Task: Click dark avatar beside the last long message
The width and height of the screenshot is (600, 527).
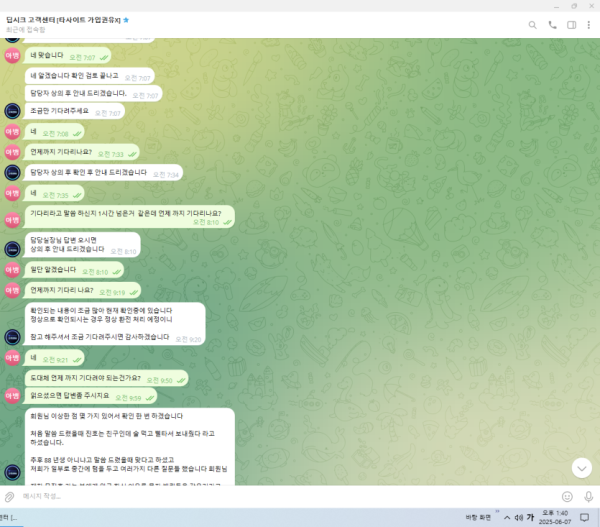Action: pyautogui.click(x=12, y=473)
